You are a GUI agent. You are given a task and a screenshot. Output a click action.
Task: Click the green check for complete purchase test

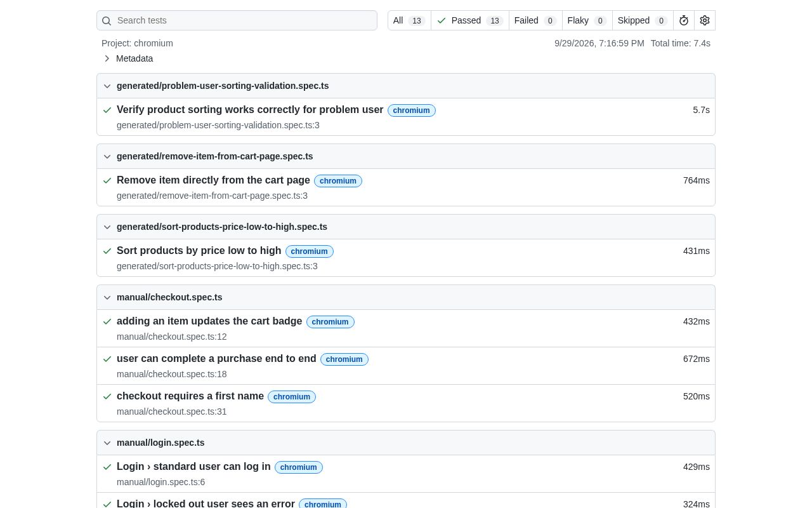click(x=107, y=359)
